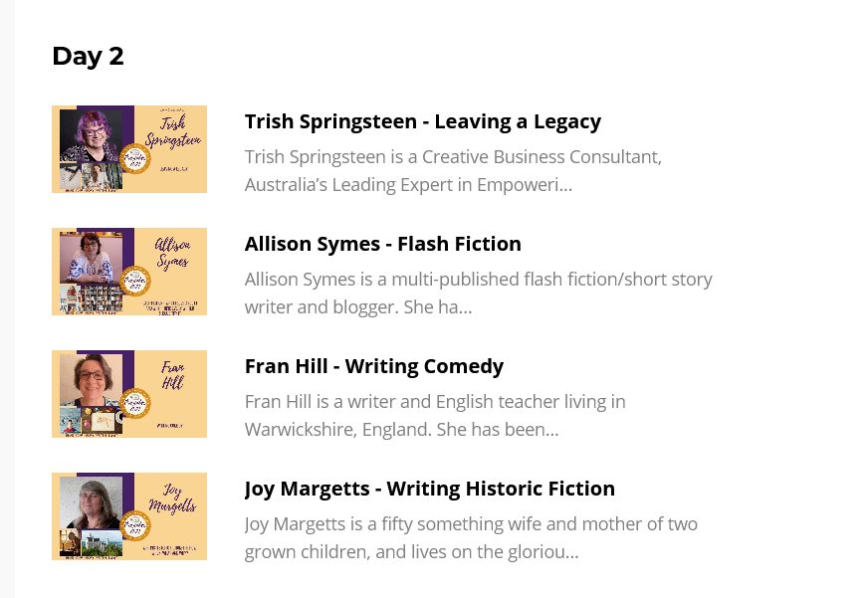Open "Allison Symes - Flash Fiction" title
868x598 pixels.
[382, 244]
